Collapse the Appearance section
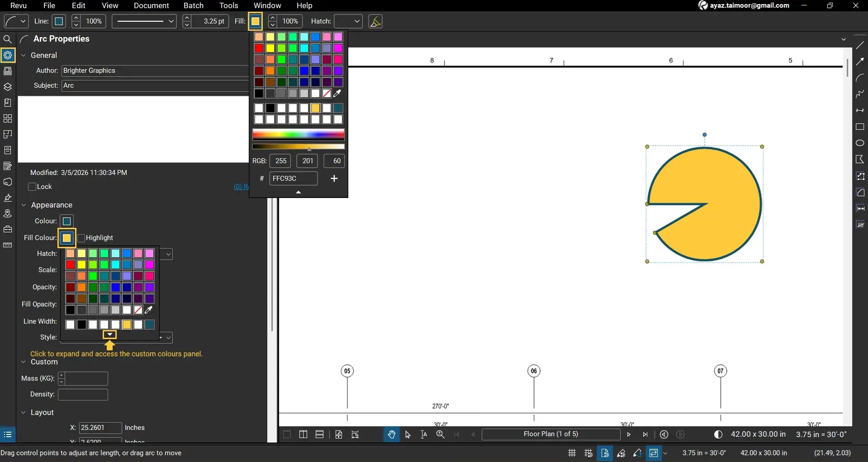Screen dimensions: 868x462 click(24, 205)
